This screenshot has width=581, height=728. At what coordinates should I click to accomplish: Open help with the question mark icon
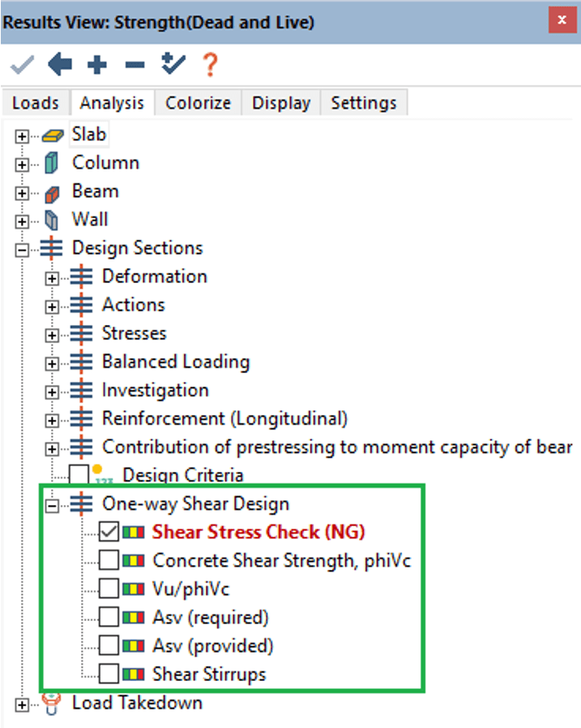pos(209,65)
